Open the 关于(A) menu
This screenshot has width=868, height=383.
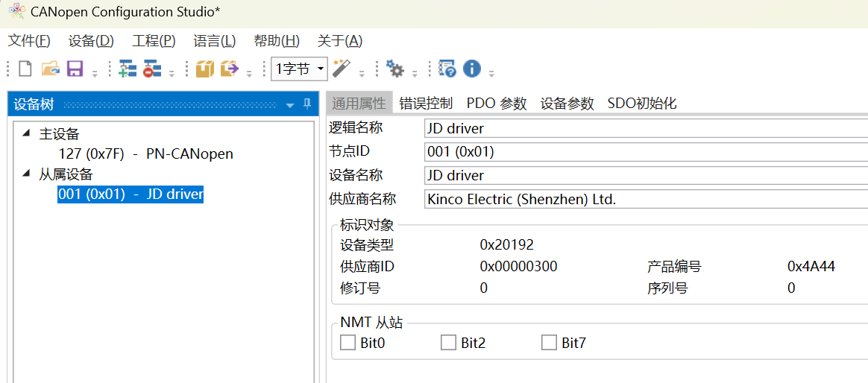340,41
